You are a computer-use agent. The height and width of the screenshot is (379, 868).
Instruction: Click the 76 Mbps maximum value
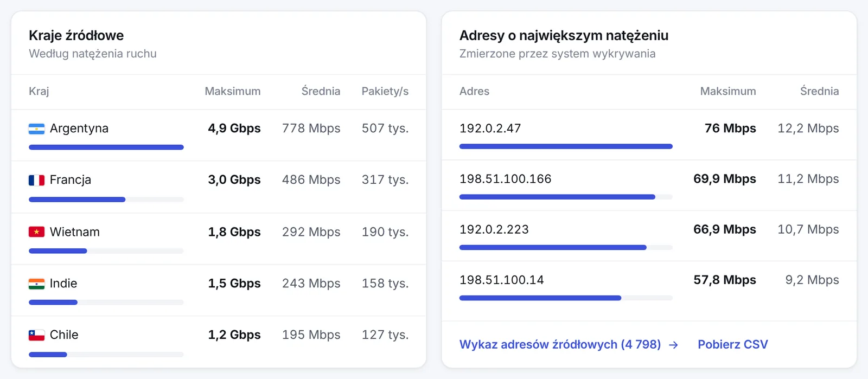(730, 129)
